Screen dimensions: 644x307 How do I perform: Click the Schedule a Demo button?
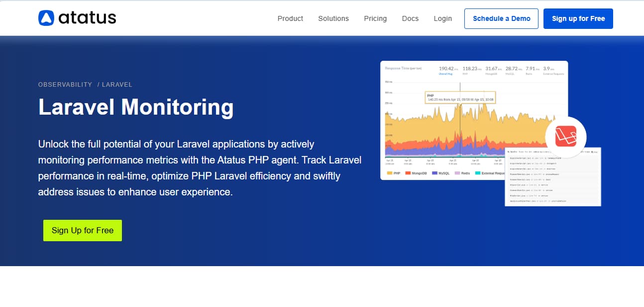click(501, 18)
